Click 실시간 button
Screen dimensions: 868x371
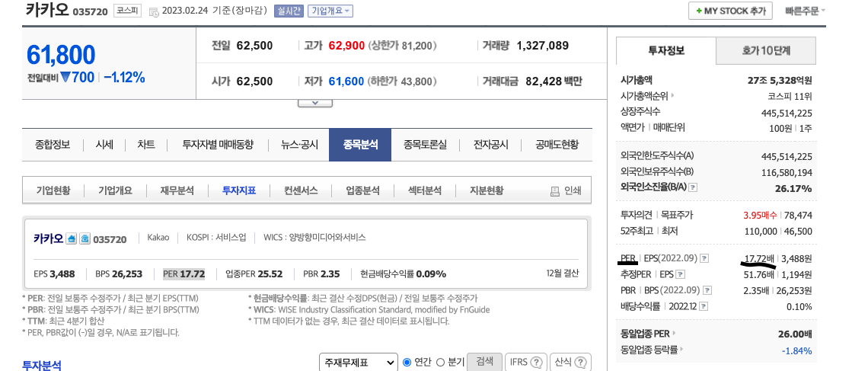click(289, 11)
